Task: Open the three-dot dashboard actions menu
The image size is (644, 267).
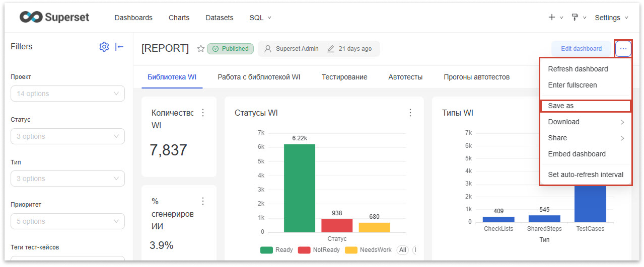Action: [x=623, y=49]
